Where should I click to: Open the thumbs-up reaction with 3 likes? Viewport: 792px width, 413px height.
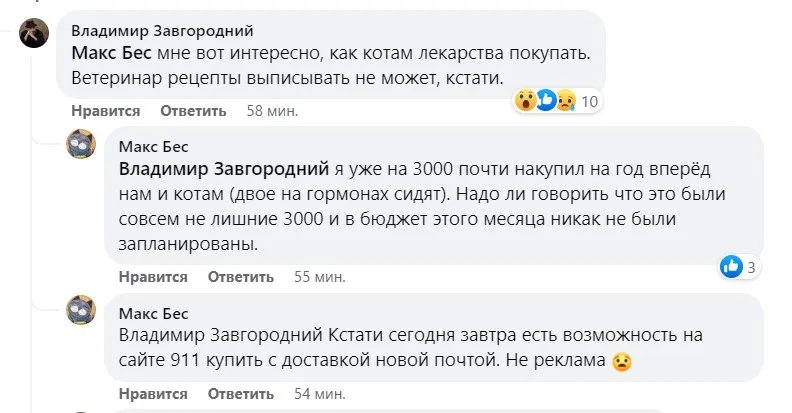coord(732,266)
